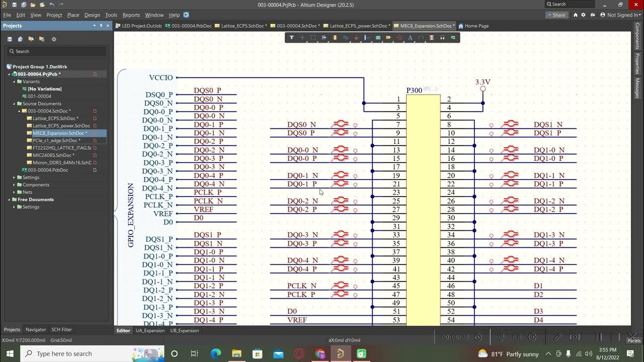Expand the Components folder in Projects tree

[14, 185]
